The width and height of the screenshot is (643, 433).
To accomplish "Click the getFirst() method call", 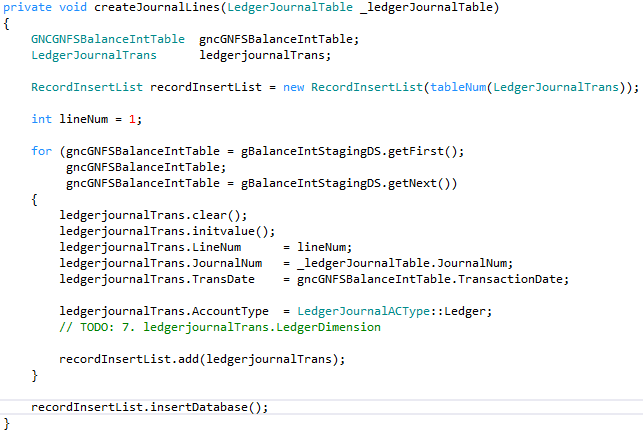I will (431, 151).
